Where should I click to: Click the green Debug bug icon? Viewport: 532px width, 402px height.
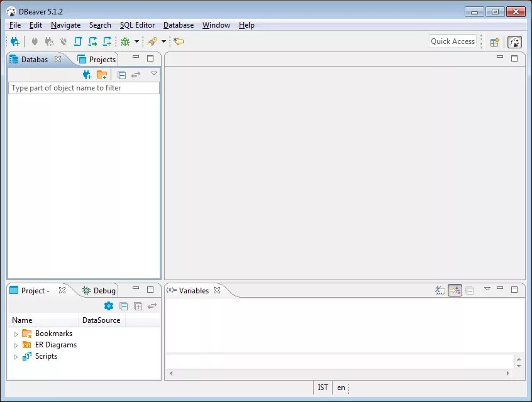click(125, 41)
